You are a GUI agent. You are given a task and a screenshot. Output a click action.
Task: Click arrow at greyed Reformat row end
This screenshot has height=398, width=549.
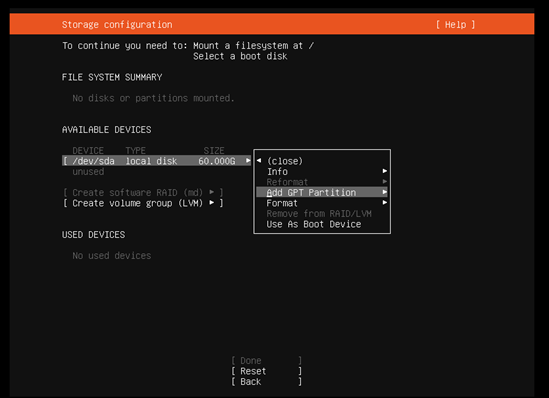coord(385,181)
